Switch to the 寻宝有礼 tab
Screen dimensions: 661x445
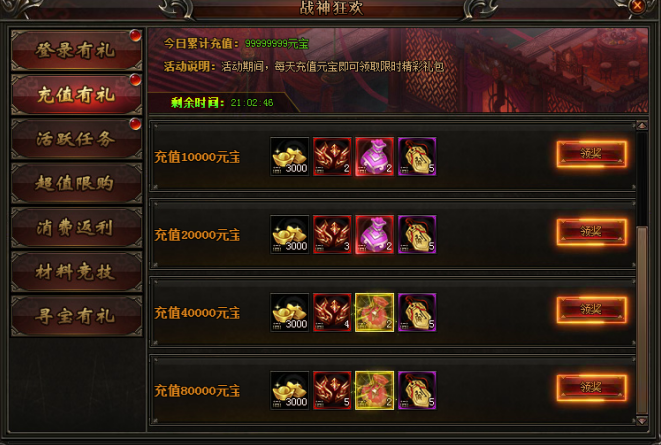point(76,316)
